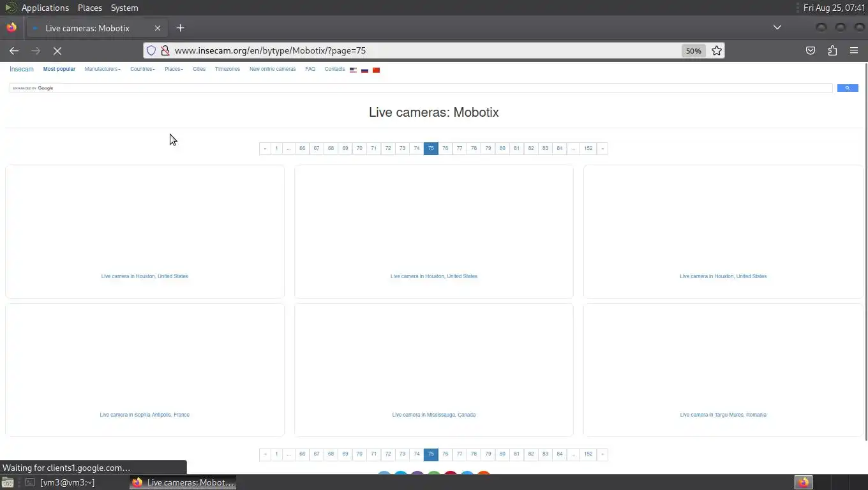The height and width of the screenshot is (490, 868).
Task: Switch site language with the US flag
Action: [x=353, y=70]
